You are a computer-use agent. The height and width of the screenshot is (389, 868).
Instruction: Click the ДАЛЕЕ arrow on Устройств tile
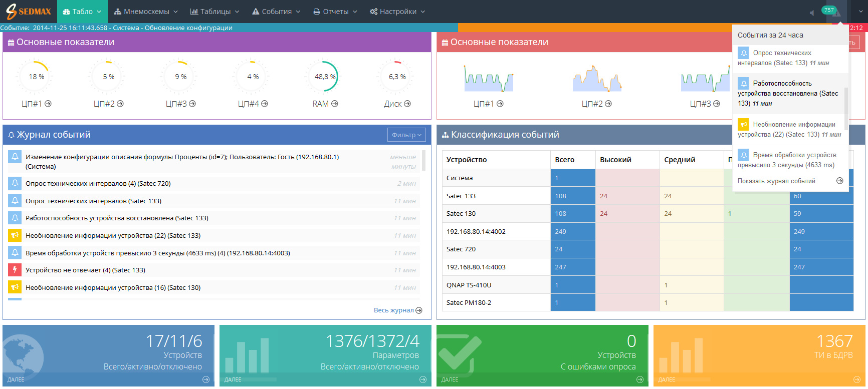coord(205,379)
